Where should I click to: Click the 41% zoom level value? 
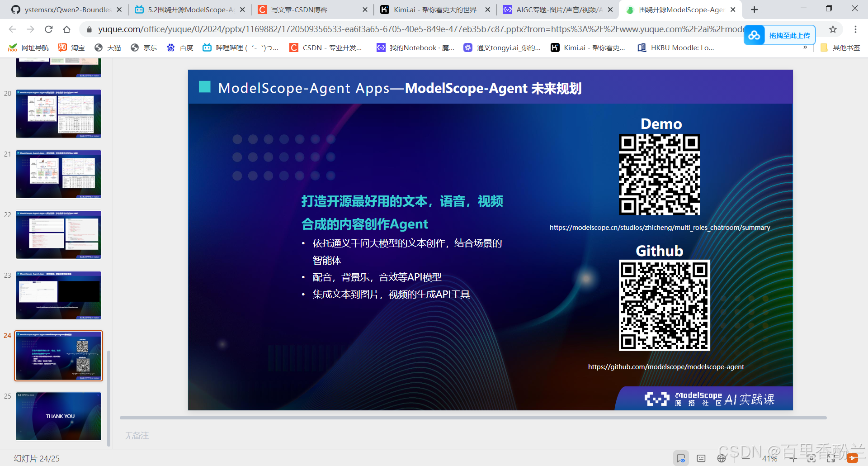[x=769, y=458]
